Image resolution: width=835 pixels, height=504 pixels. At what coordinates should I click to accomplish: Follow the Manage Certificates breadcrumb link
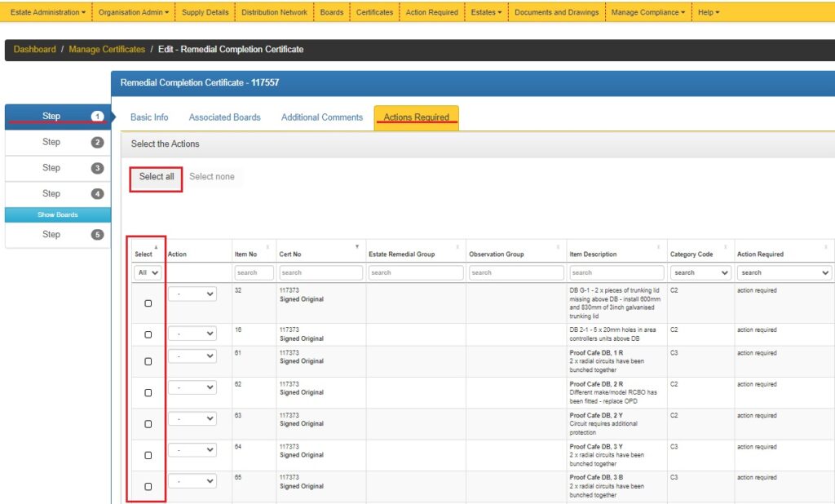coord(107,50)
